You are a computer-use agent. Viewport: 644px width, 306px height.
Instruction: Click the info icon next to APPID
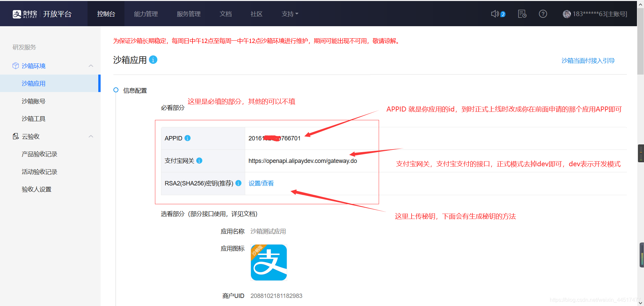coord(187,138)
